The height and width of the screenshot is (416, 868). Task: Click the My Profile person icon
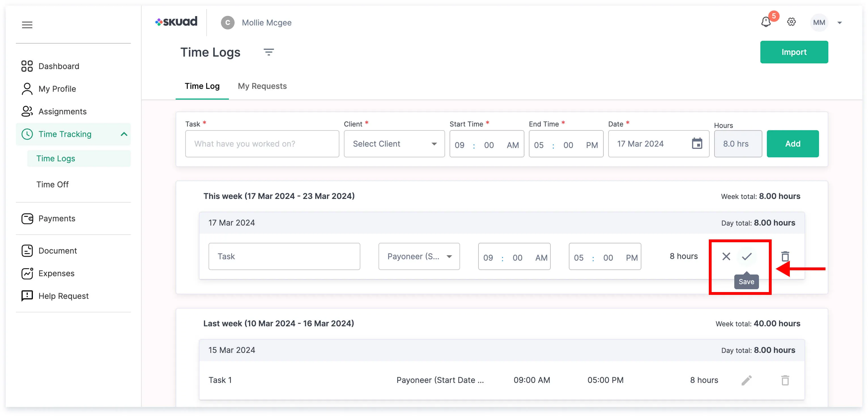click(x=27, y=89)
